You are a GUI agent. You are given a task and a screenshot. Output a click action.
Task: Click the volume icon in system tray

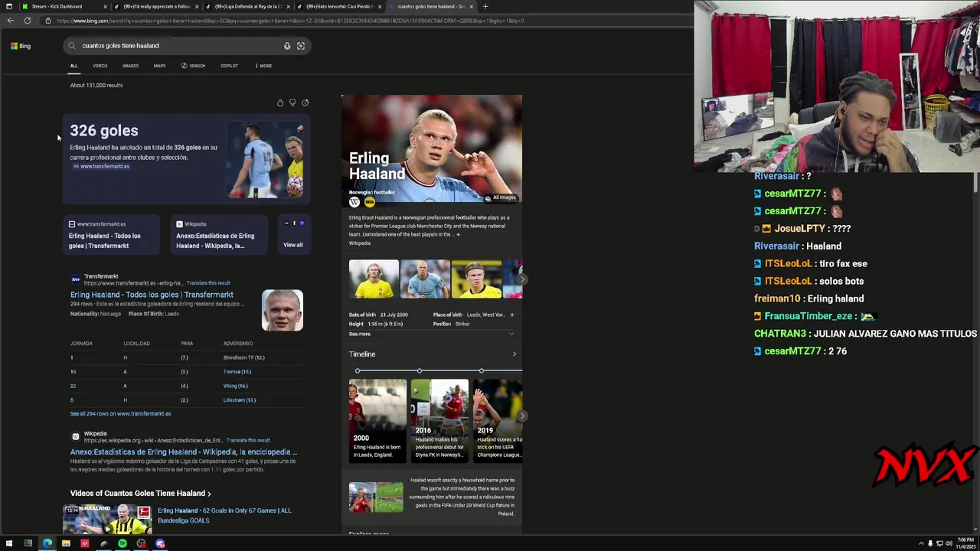[949, 544]
